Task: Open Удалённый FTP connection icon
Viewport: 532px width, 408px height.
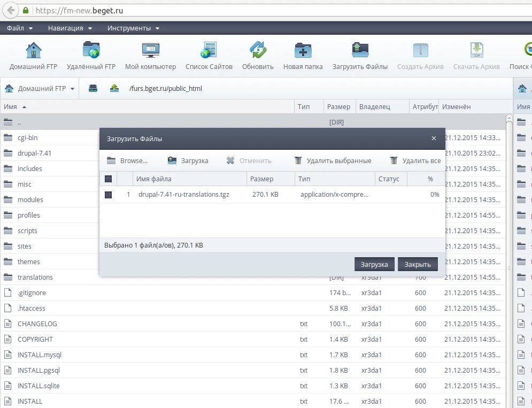Action: [91, 50]
